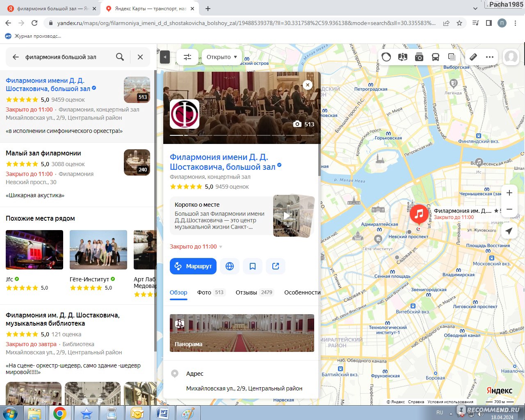Save place with bookmark icon

253,266
